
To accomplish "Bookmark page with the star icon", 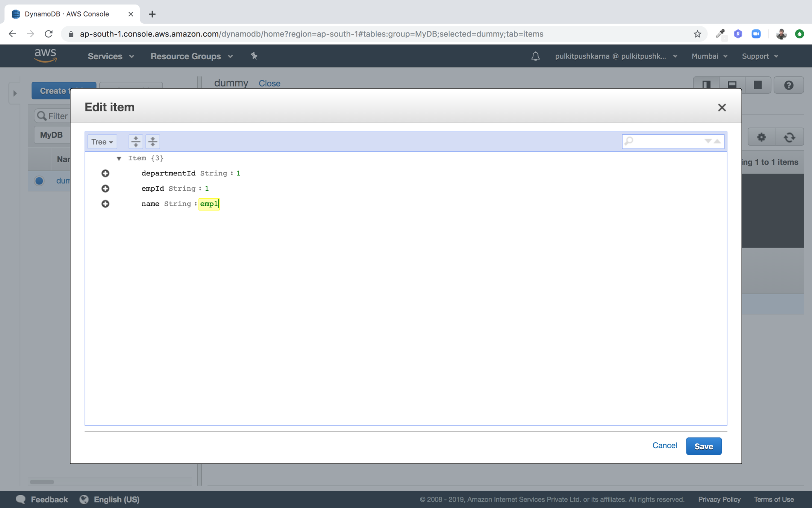I will click(697, 34).
